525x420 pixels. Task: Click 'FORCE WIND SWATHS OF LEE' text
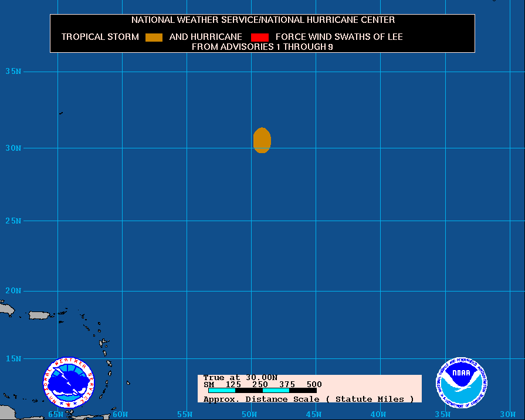(339, 37)
